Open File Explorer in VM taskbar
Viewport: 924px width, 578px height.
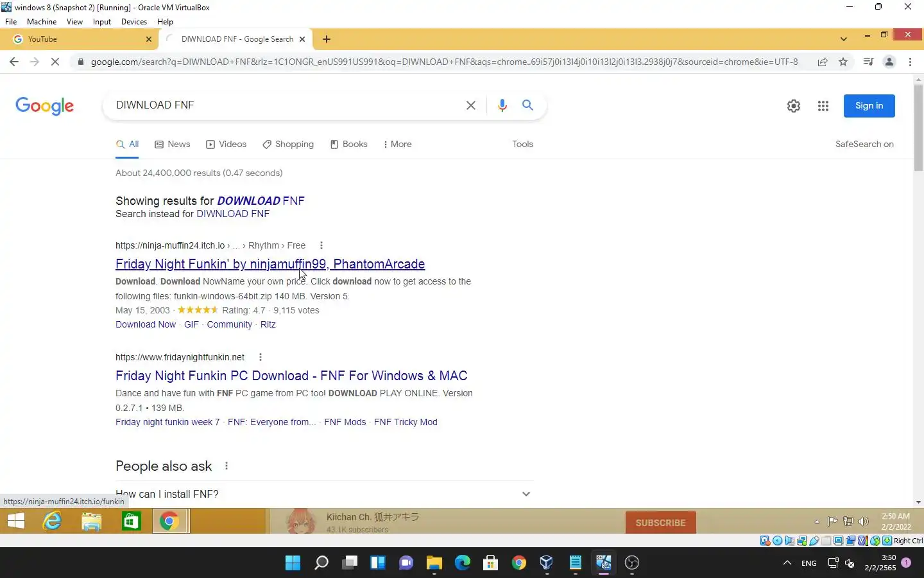[x=92, y=521]
